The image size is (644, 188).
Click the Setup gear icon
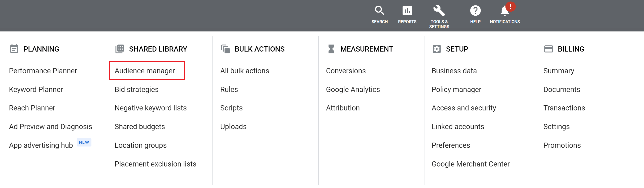(437, 49)
